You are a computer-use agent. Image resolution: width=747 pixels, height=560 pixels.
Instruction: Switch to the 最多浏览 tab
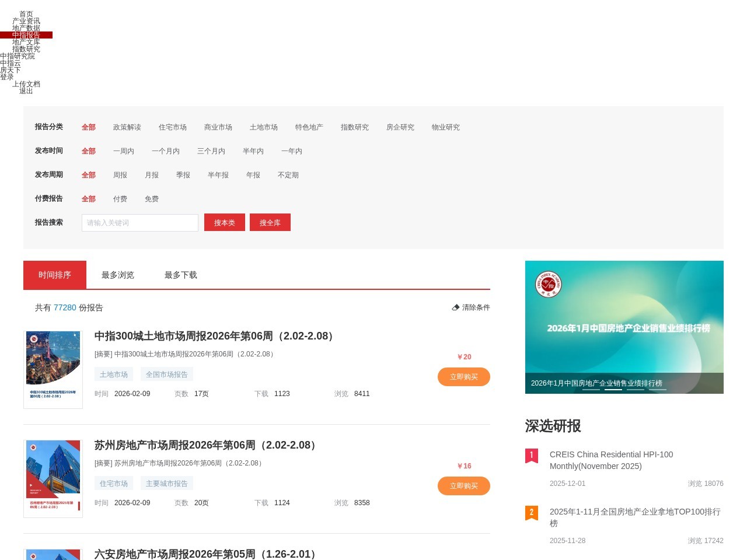(118, 275)
